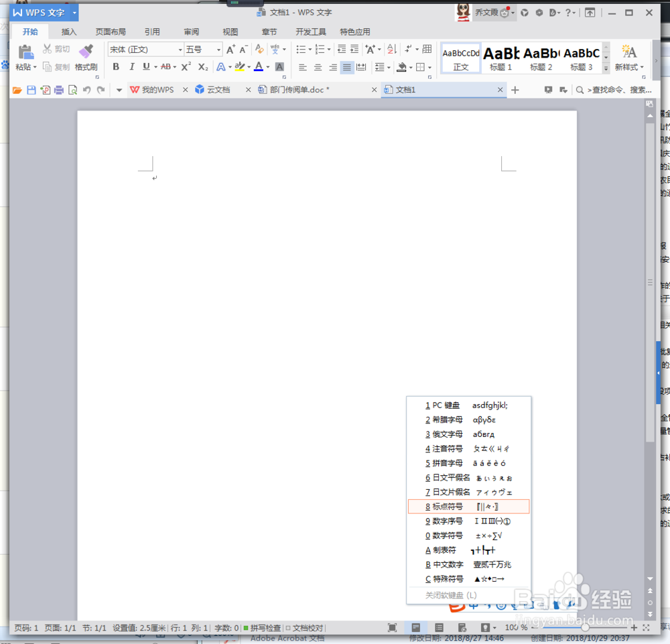Click the justify alignment icon
This screenshot has width=670, height=644.
pos(347,67)
